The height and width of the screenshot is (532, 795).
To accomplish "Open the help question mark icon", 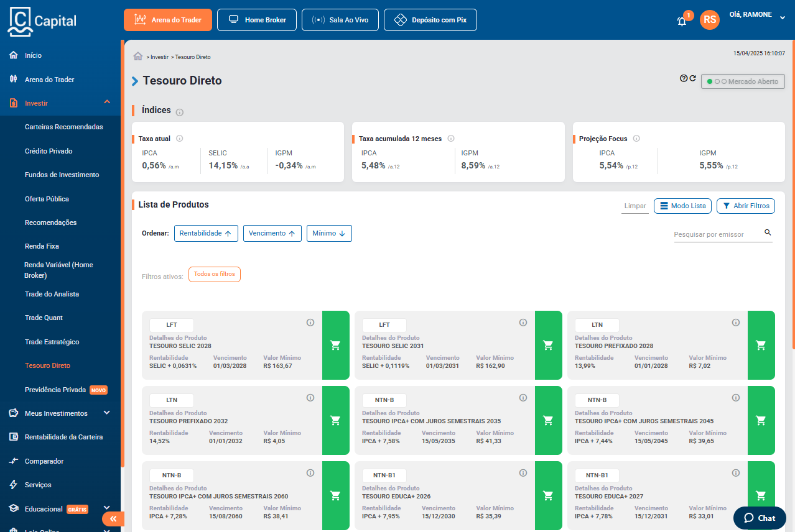I will [684, 78].
